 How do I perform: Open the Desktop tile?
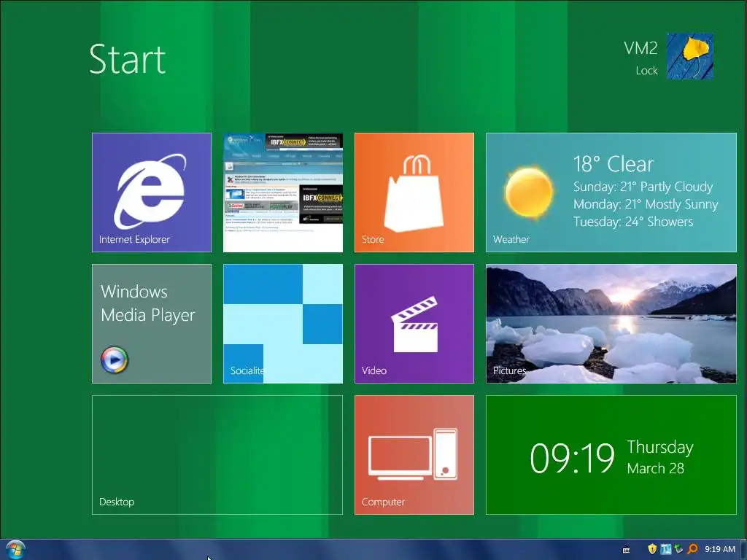(x=217, y=455)
